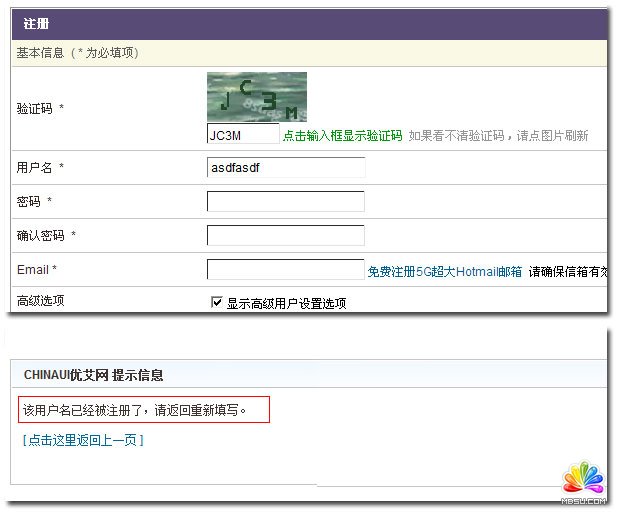Click the 用户名 field containing asdfasdf

click(285, 168)
